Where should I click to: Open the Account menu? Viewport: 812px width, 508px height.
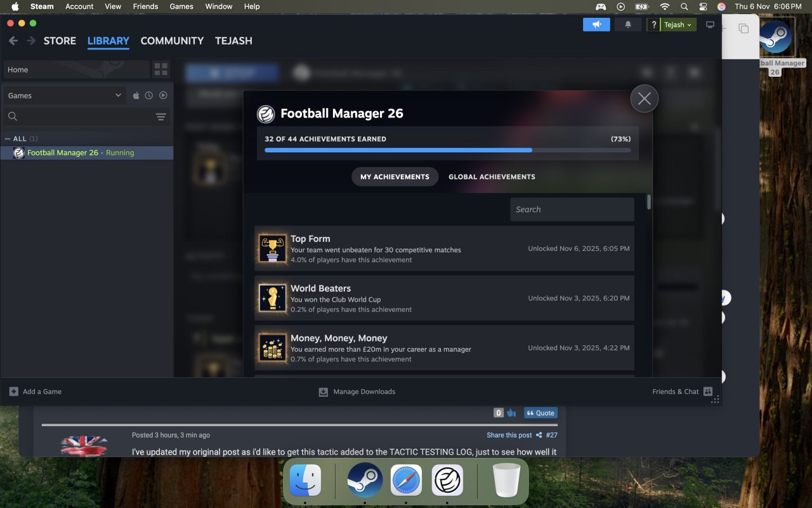coord(79,6)
